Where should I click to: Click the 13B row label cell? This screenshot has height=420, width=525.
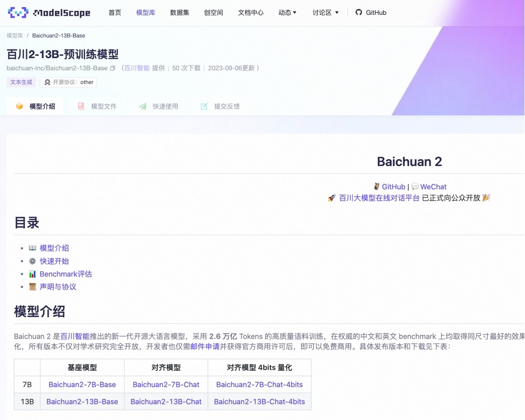(27, 402)
